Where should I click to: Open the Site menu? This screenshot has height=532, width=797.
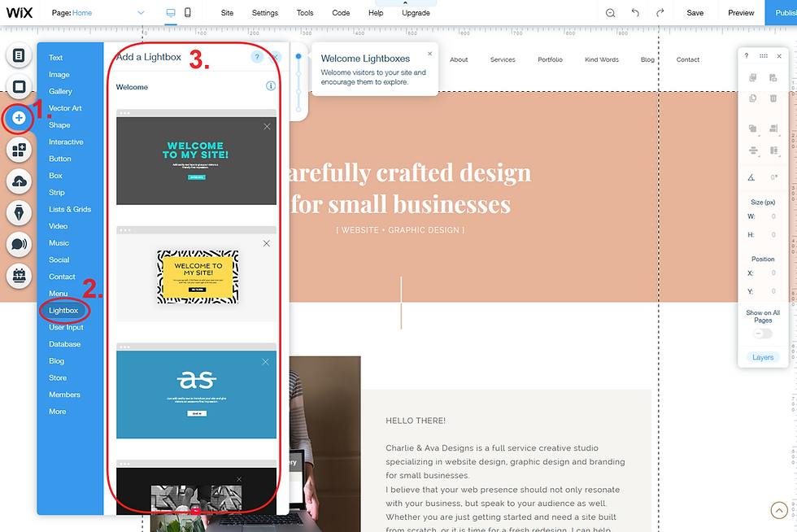[227, 13]
